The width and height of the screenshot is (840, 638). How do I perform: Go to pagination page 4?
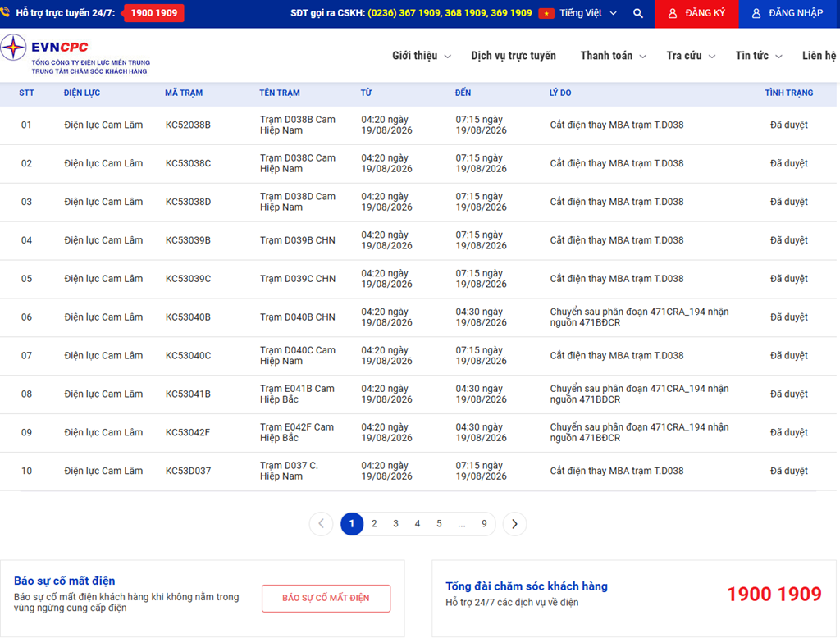[x=418, y=524]
